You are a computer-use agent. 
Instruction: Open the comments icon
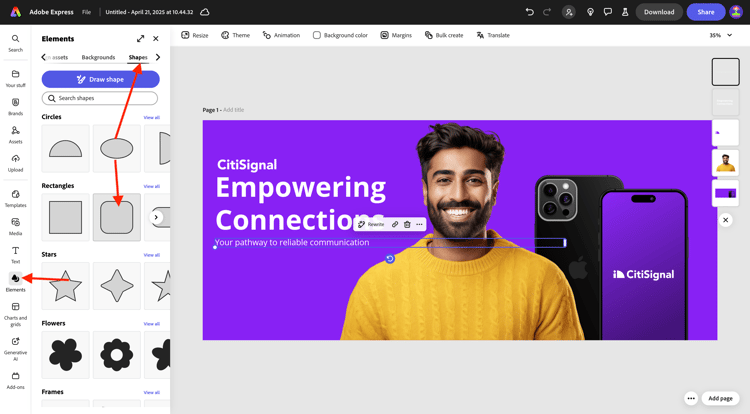(608, 12)
